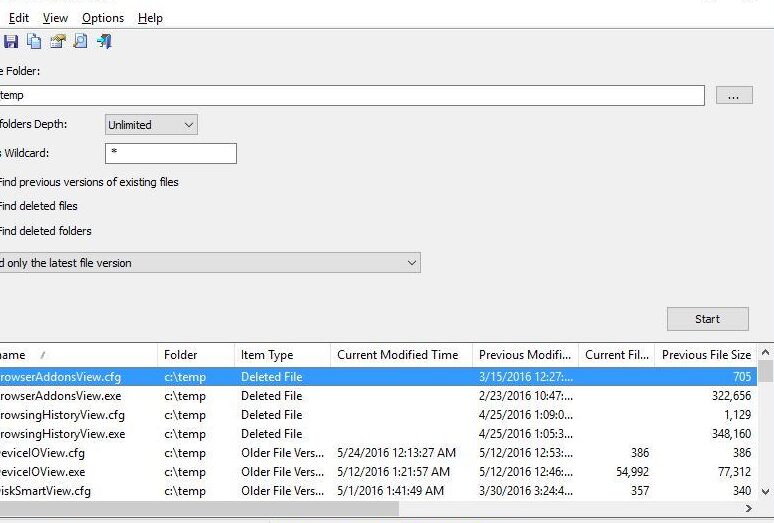This screenshot has height=523, width=774.
Task: Open the Properties toolbar icon
Action: click(x=57, y=41)
